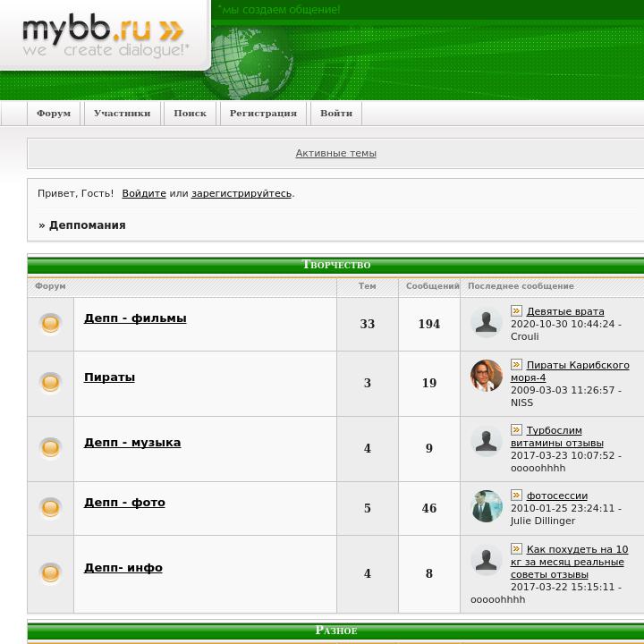Open the Регистрация menu item

pyautogui.click(x=263, y=114)
